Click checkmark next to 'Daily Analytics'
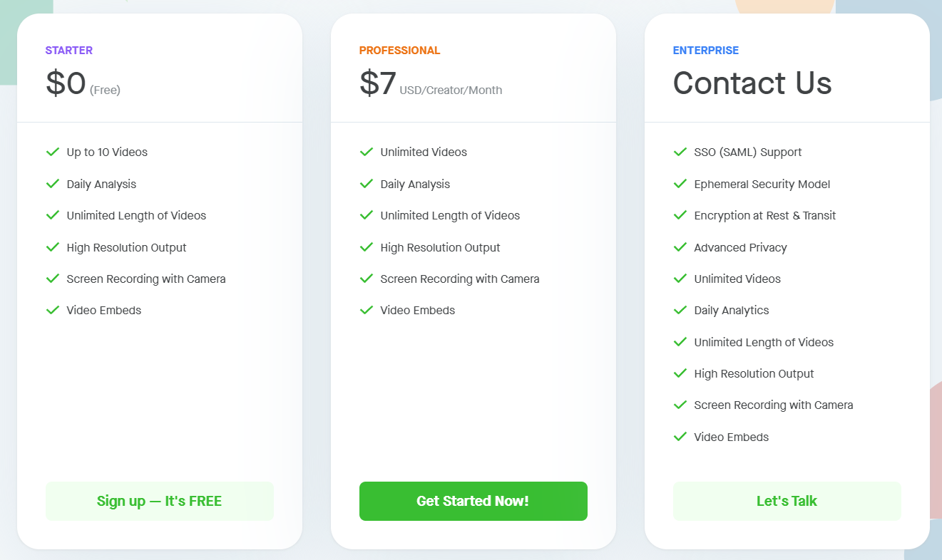The width and height of the screenshot is (942, 560). (680, 310)
